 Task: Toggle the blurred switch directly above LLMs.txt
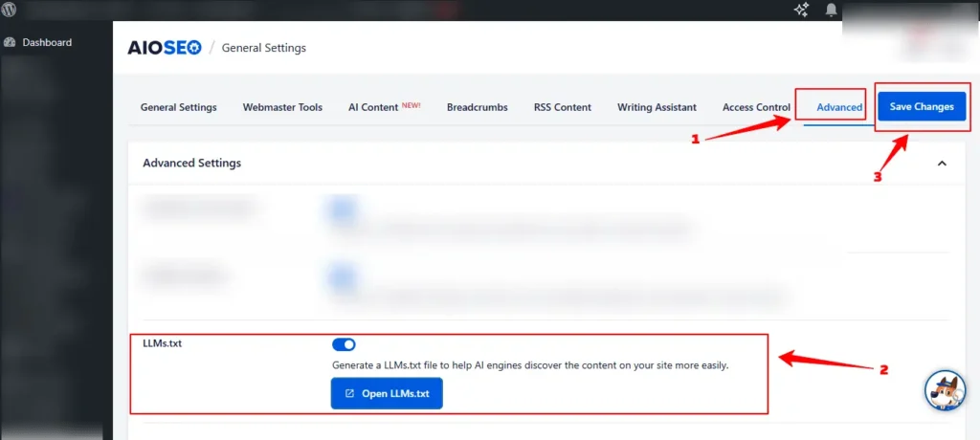pos(342,276)
